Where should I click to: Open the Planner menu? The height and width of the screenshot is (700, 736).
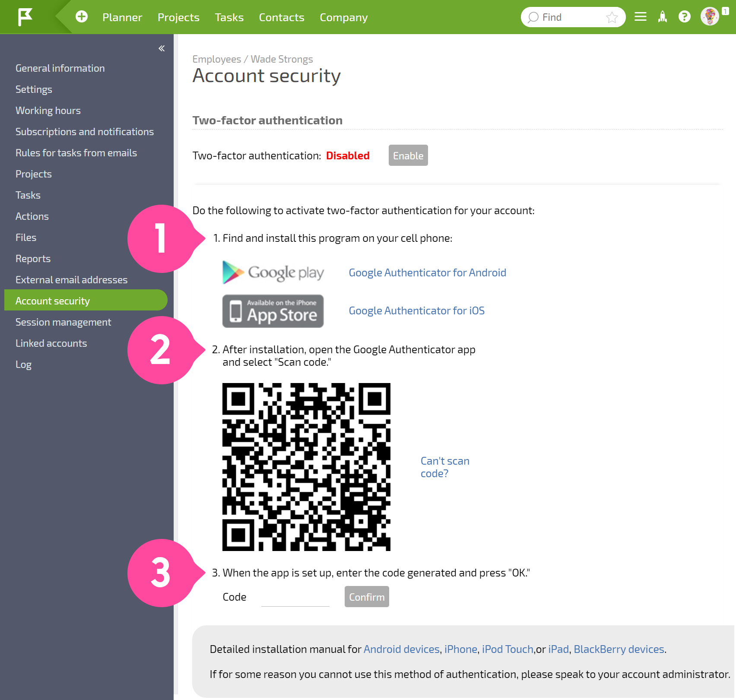coord(122,17)
